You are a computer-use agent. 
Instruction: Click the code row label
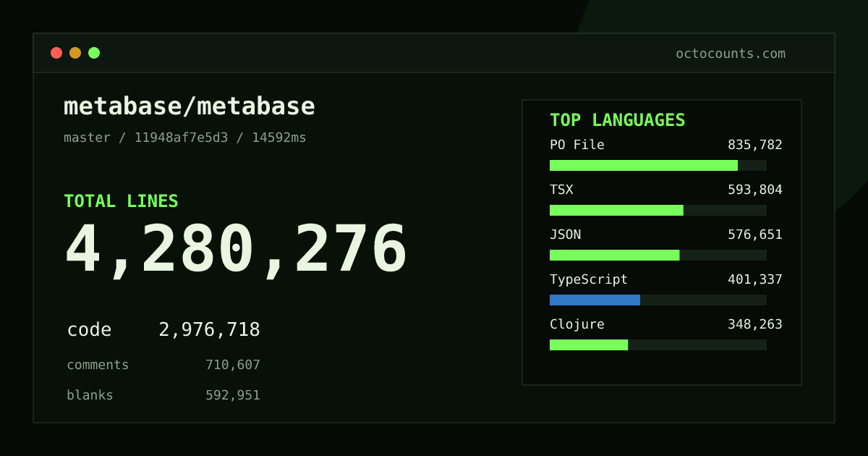(89, 330)
